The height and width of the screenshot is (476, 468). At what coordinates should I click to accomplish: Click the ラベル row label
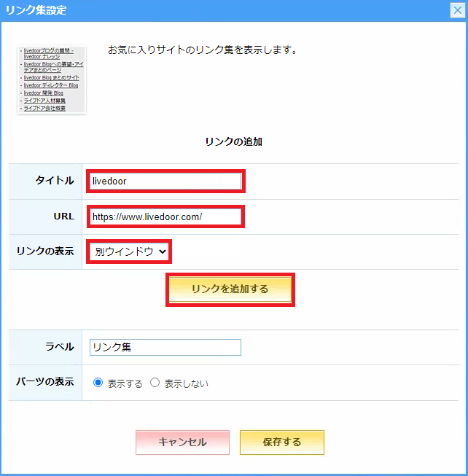click(x=60, y=347)
